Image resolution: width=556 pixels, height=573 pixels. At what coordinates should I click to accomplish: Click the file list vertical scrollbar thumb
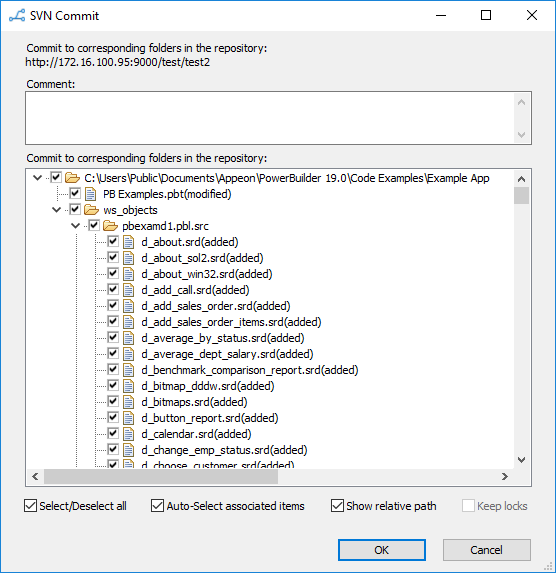pyautogui.click(x=522, y=196)
